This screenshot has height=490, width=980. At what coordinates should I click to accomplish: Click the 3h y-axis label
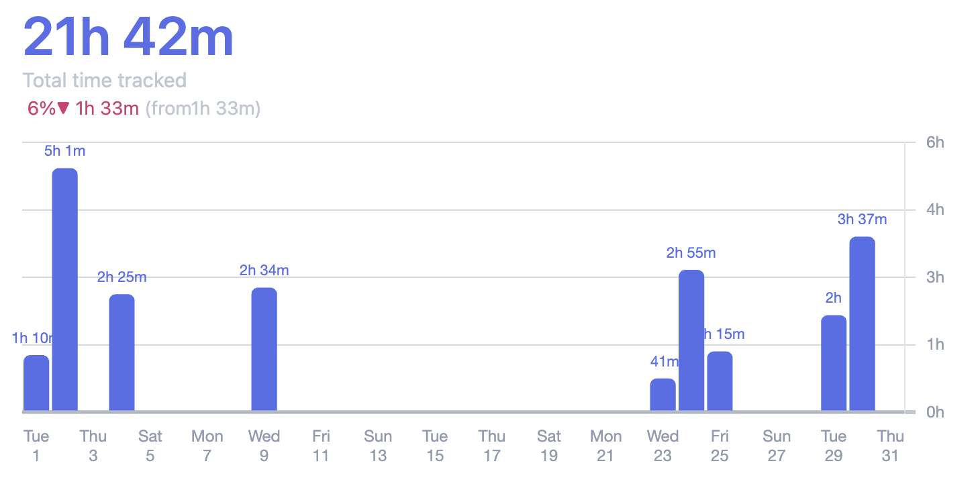935,277
